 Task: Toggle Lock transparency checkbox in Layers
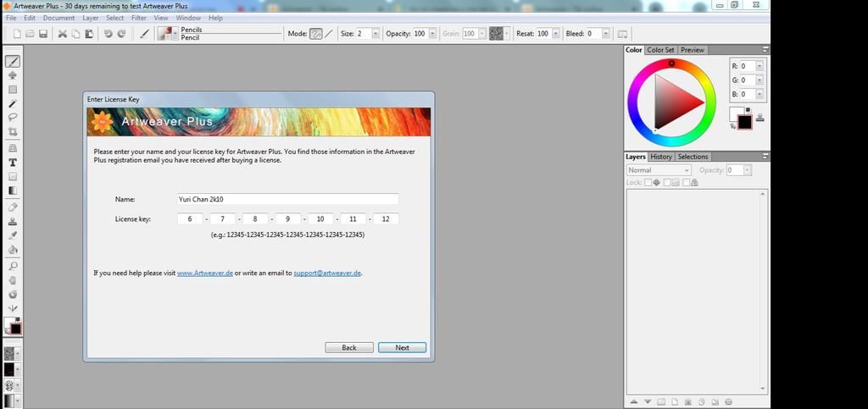pyautogui.click(x=648, y=182)
